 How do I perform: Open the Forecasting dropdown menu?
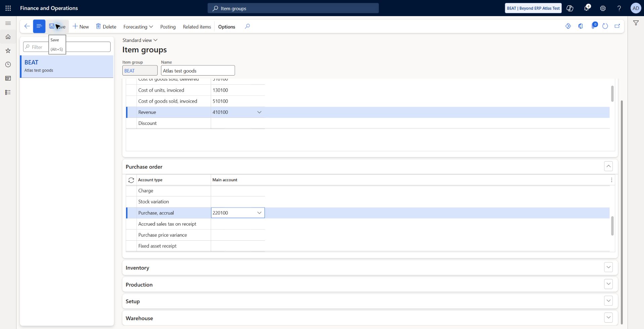pyautogui.click(x=138, y=27)
